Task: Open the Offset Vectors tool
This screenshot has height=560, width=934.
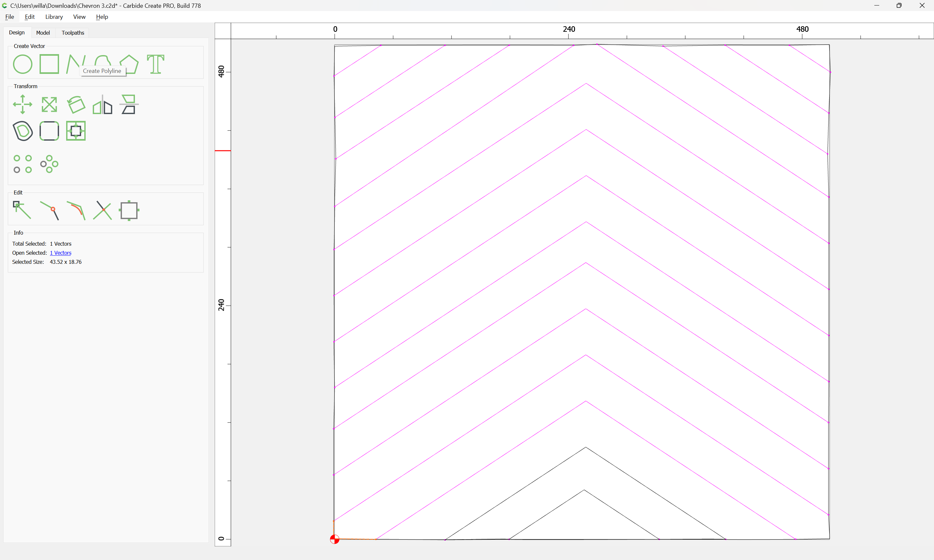Action: pos(23,131)
